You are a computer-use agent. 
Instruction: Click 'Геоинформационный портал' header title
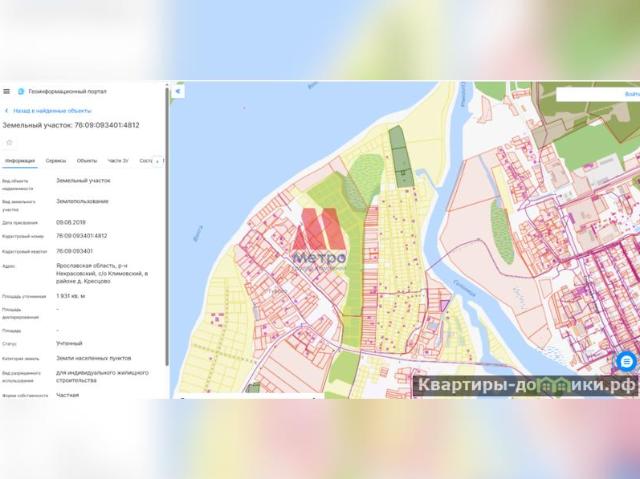(67, 91)
